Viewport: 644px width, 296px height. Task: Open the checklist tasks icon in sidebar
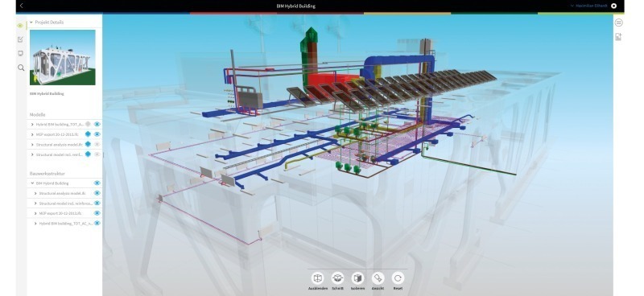tap(21, 39)
